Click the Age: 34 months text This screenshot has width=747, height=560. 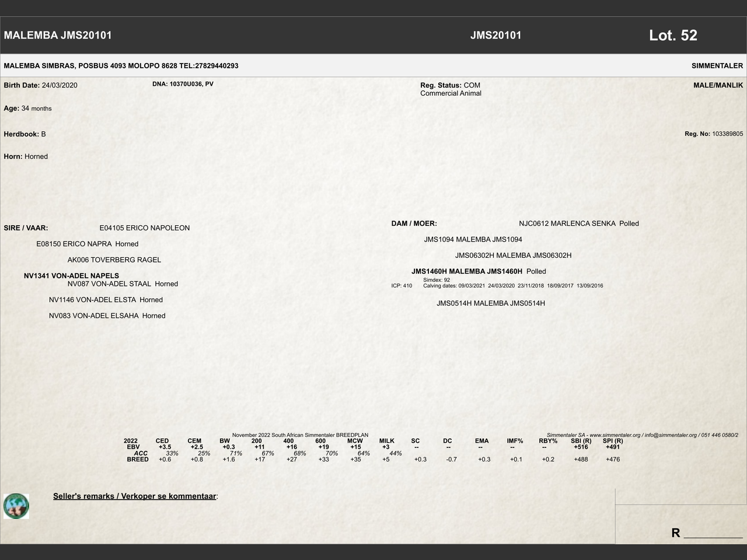27,108
